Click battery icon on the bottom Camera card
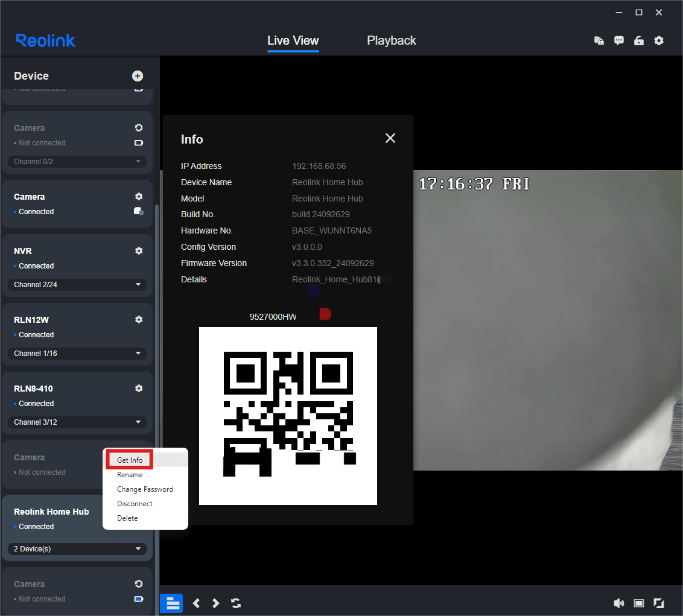The image size is (683, 616). pyautogui.click(x=139, y=599)
